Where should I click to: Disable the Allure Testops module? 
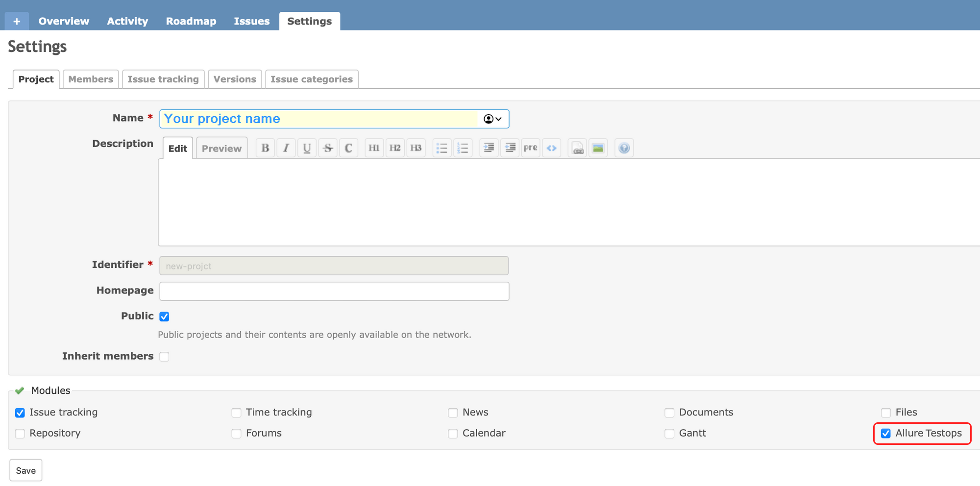point(885,433)
